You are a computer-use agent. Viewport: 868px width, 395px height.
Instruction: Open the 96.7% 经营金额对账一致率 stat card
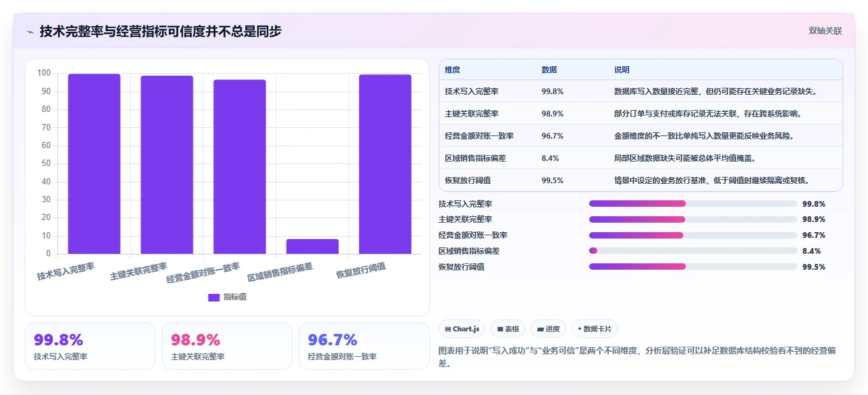pos(364,346)
